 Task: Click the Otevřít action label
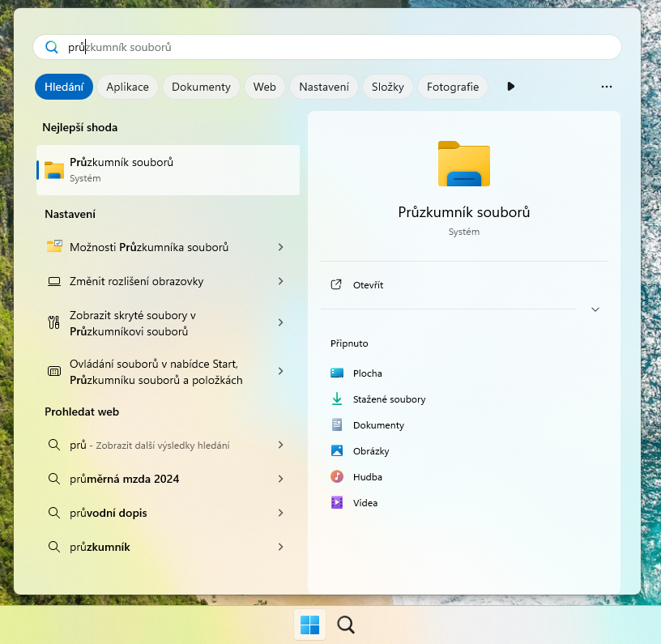(x=368, y=285)
